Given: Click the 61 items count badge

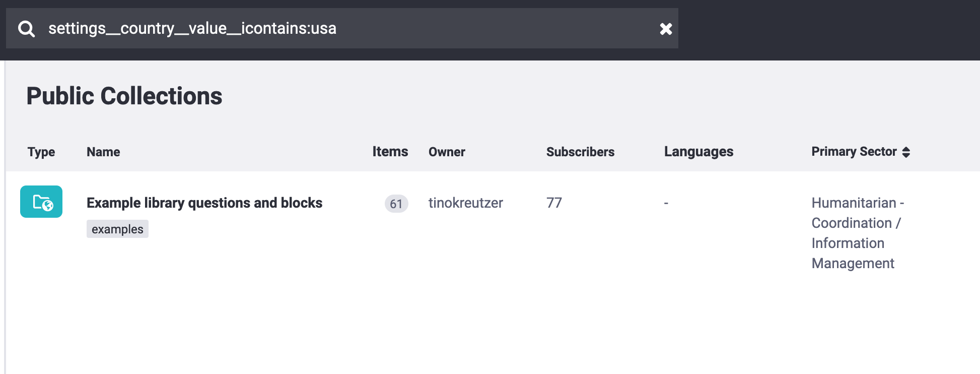Looking at the screenshot, I should [x=396, y=204].
